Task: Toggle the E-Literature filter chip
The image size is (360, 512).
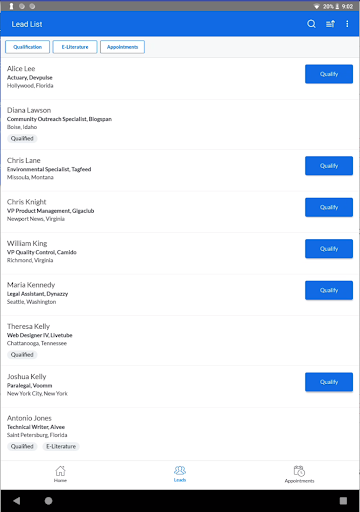Action: [75, 47]
